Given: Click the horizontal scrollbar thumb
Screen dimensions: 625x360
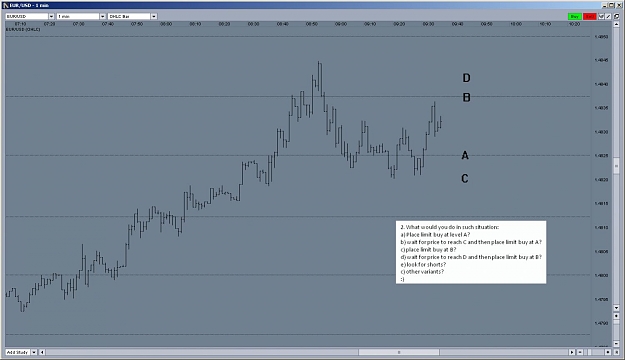Looking at the screenshot, I should coord(399,352).
